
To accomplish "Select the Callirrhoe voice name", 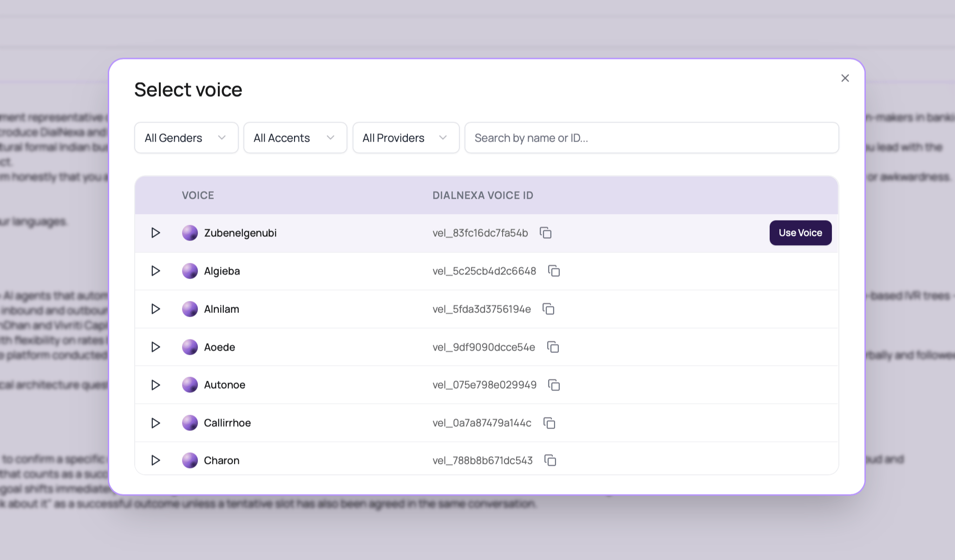I will [228, 423].
